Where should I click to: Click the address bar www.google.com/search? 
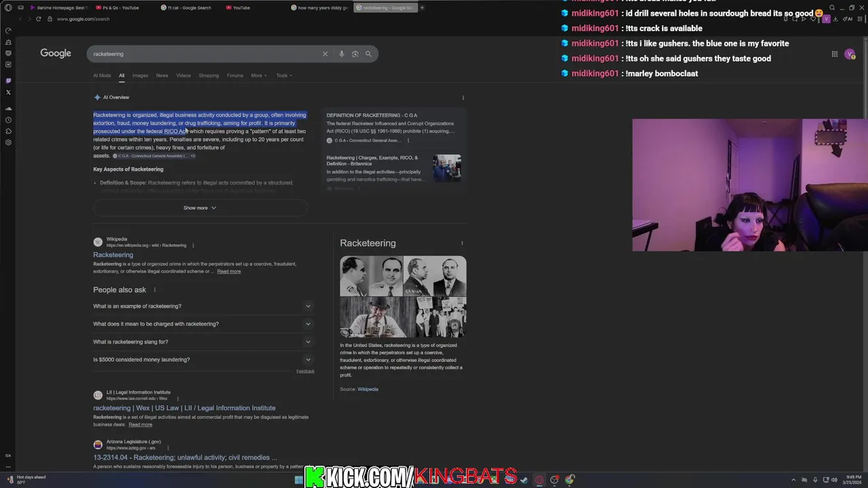pos(83,19)
